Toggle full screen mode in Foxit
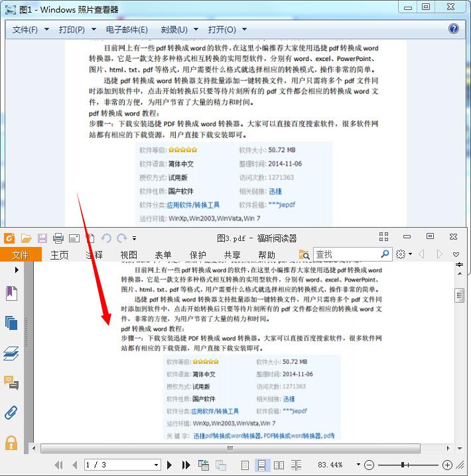Viewport: 471px width, 476px height. coord(383,236)
